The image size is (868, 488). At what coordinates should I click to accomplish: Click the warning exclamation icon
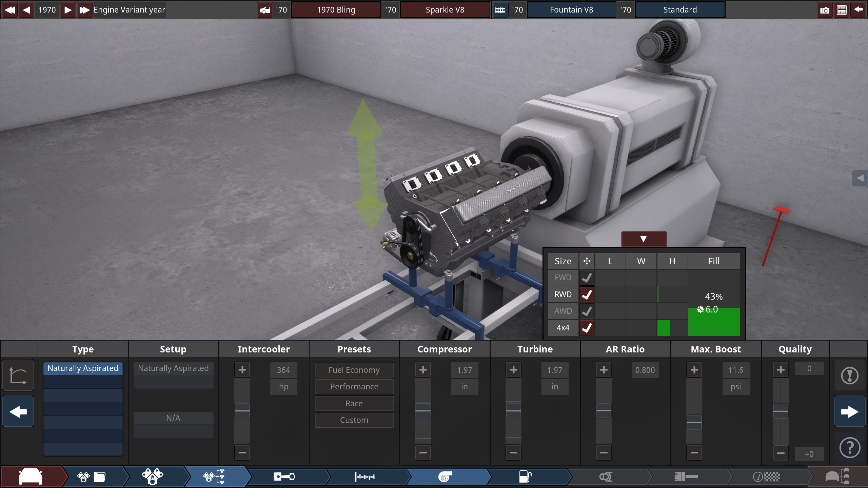[849, 375]
